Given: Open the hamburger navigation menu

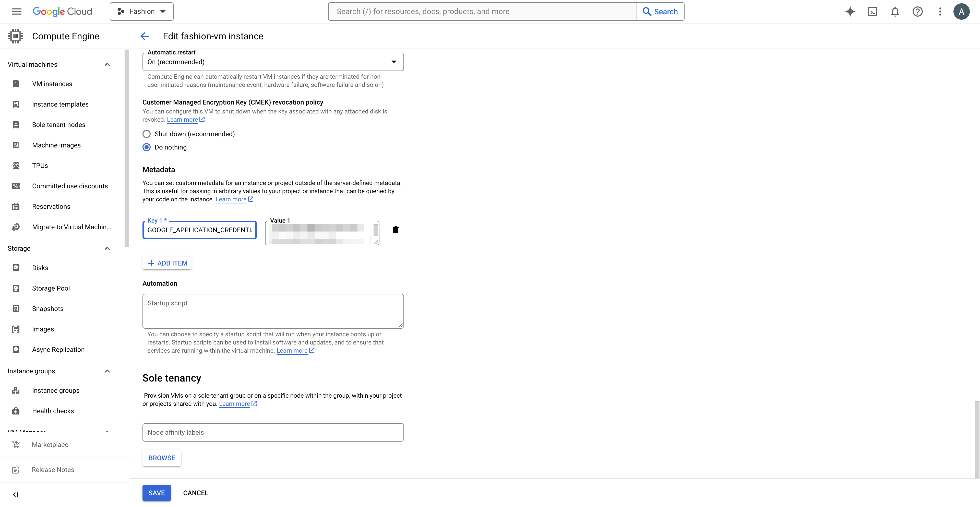Looking at the screenshot, I should click(17, 11).
